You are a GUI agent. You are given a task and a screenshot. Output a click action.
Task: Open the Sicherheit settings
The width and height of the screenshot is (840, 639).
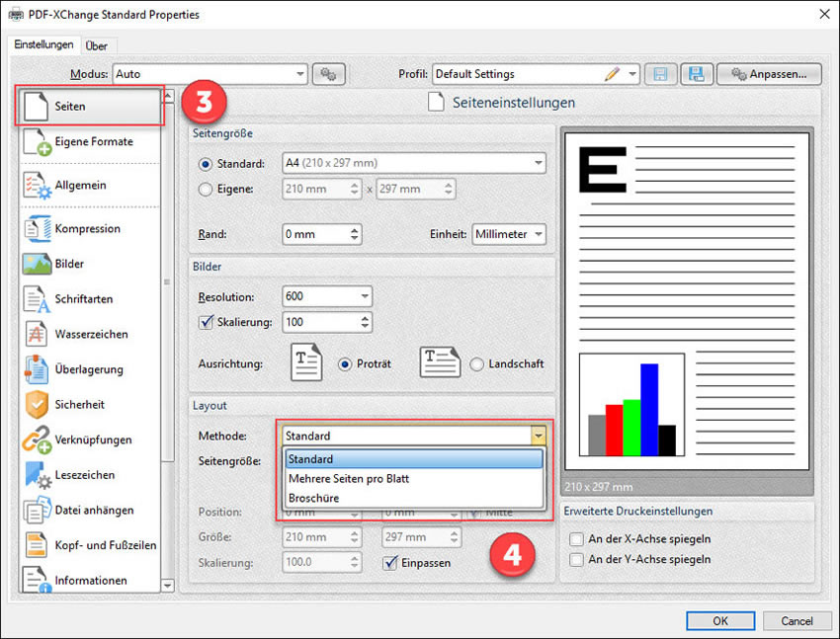coord(90,405)
